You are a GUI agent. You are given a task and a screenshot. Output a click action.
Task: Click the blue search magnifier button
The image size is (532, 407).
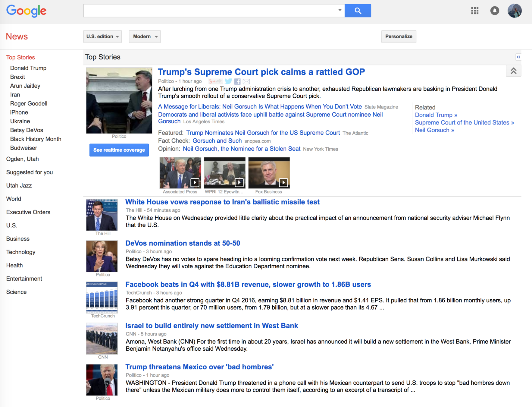[358, 11]
